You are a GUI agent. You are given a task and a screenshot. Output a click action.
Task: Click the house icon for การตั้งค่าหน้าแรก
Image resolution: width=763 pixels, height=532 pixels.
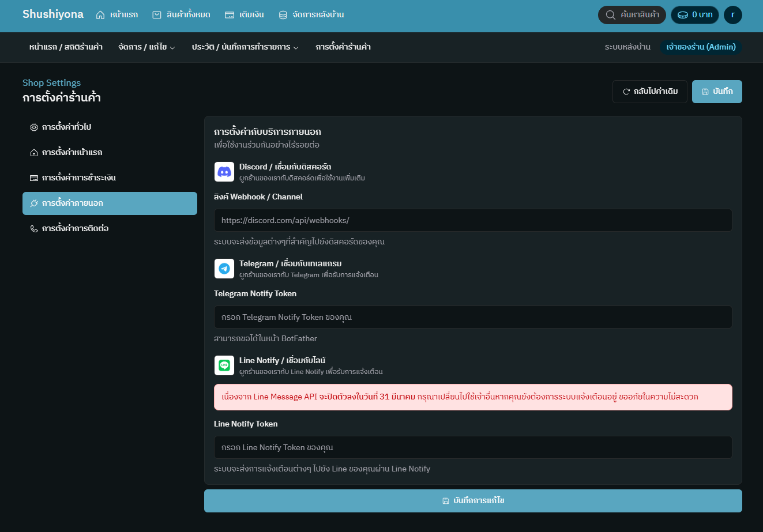click(x=34, y=152)
